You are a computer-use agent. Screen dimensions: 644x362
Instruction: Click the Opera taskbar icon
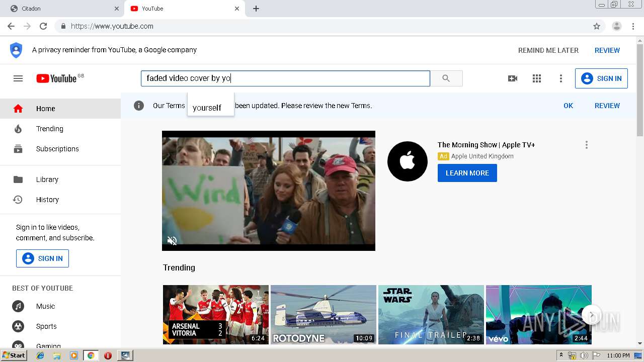[x=108, y=355]
